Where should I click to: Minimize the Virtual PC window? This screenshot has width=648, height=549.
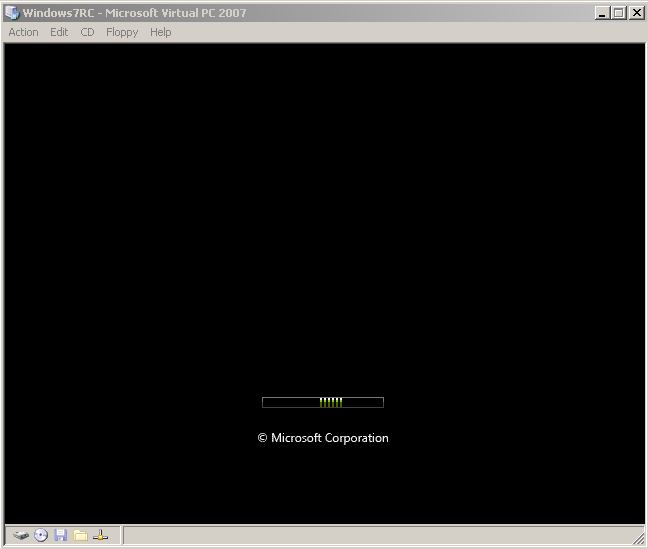(x=602, y=13)
